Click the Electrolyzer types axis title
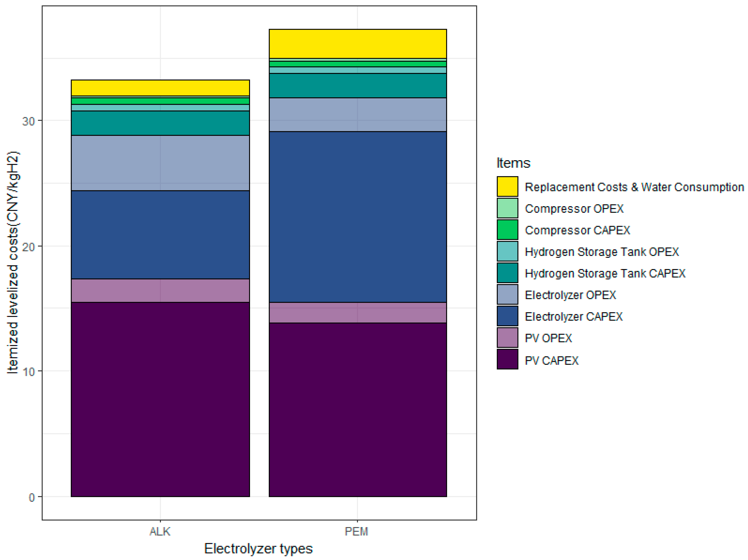This screenshot has height=560, width=748. pos(258,548)
